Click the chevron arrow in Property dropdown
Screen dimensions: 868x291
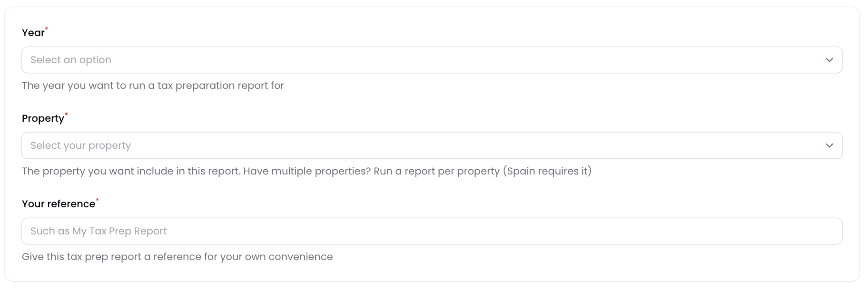click(829, 145)
